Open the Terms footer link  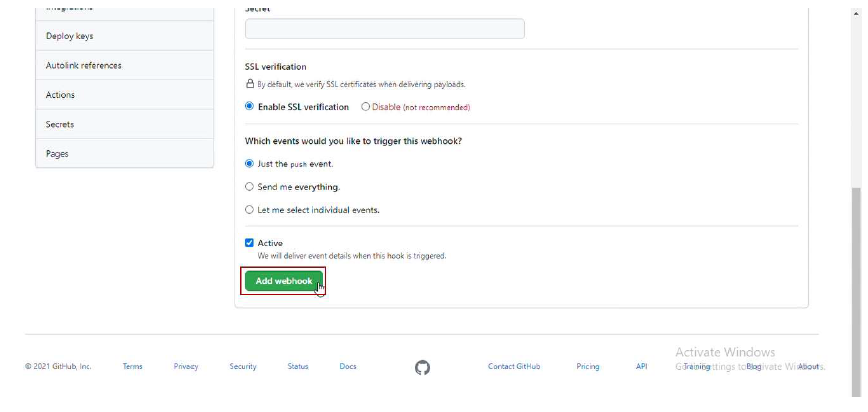pos(133,367)
